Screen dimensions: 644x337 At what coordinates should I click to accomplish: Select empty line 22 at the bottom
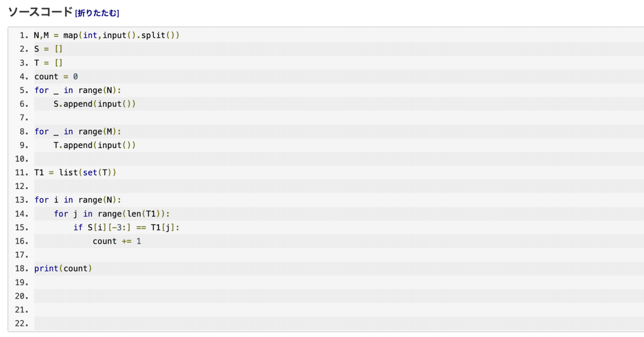coord(101,323)
